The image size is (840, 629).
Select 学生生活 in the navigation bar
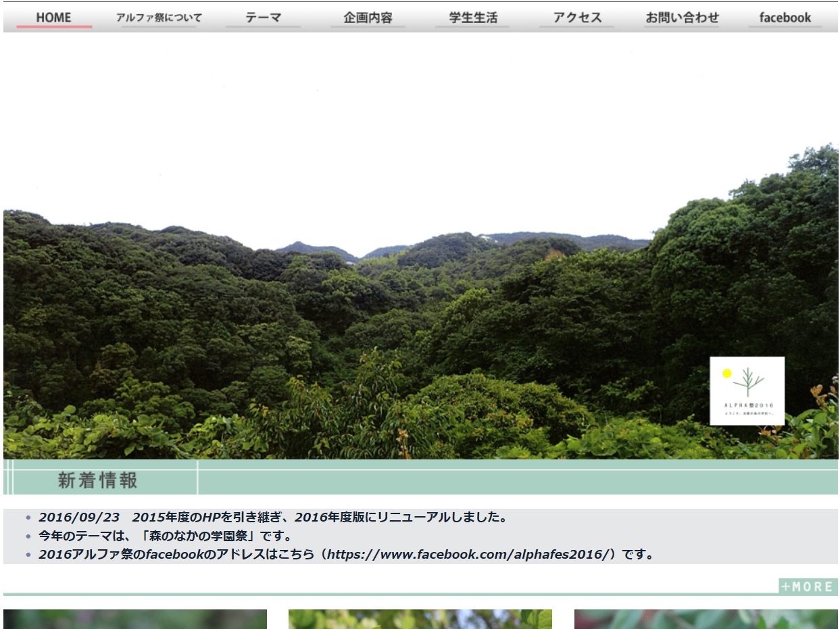[x=472, y=18]
